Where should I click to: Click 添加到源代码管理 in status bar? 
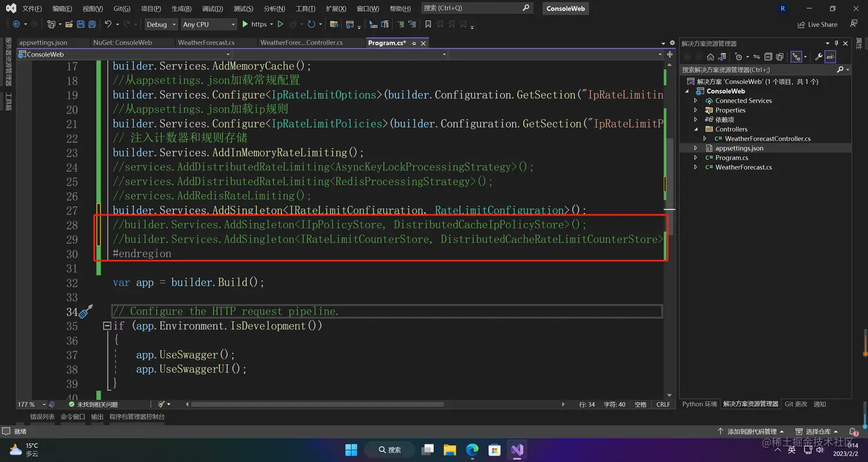(x=751, y=432)
